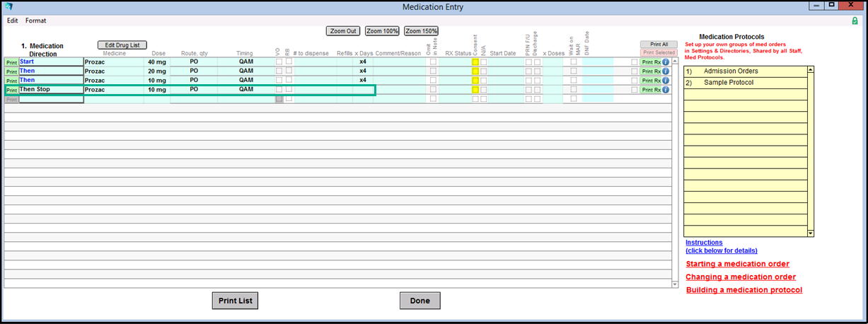
Task: Click the info icon on the Then Stop row
Action: click(x=666, y=90)
